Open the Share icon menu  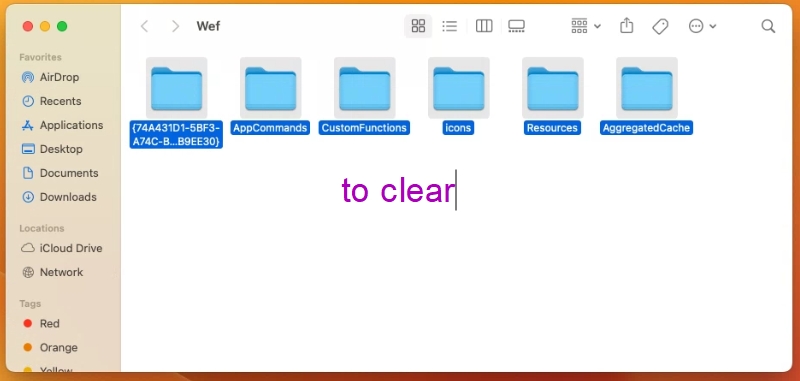coord(627,26)
